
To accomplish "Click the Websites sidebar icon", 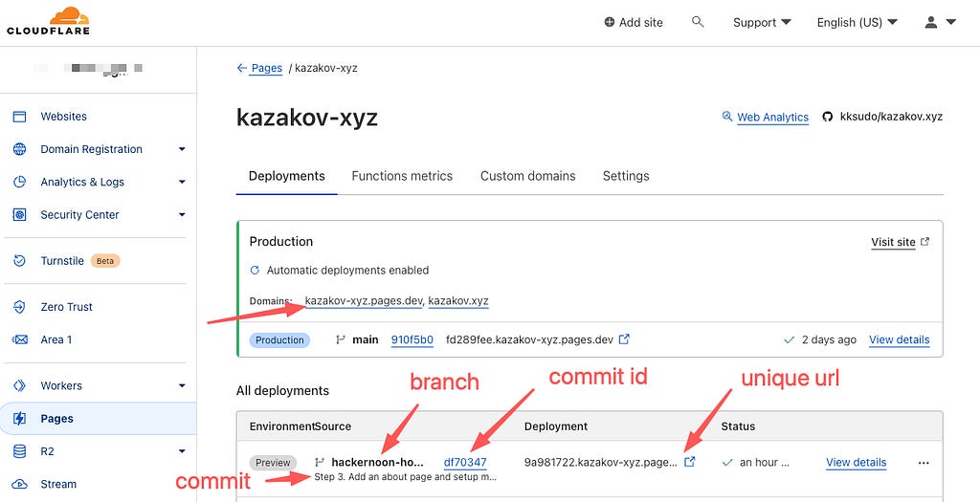I will [x=20, y=117].
